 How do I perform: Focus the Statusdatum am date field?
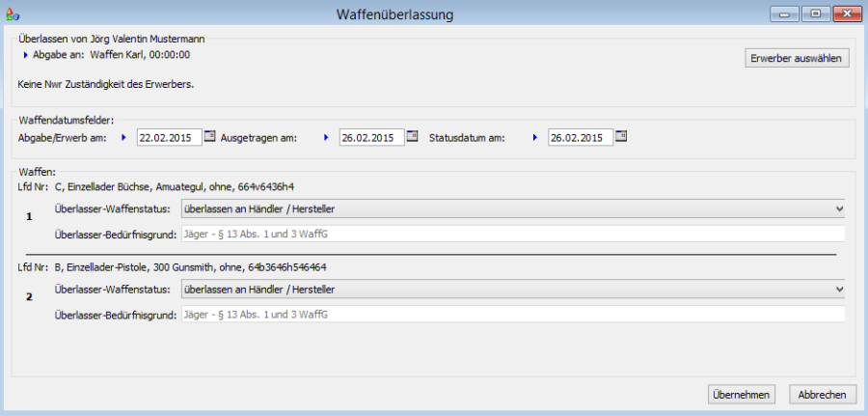(581, 138)
